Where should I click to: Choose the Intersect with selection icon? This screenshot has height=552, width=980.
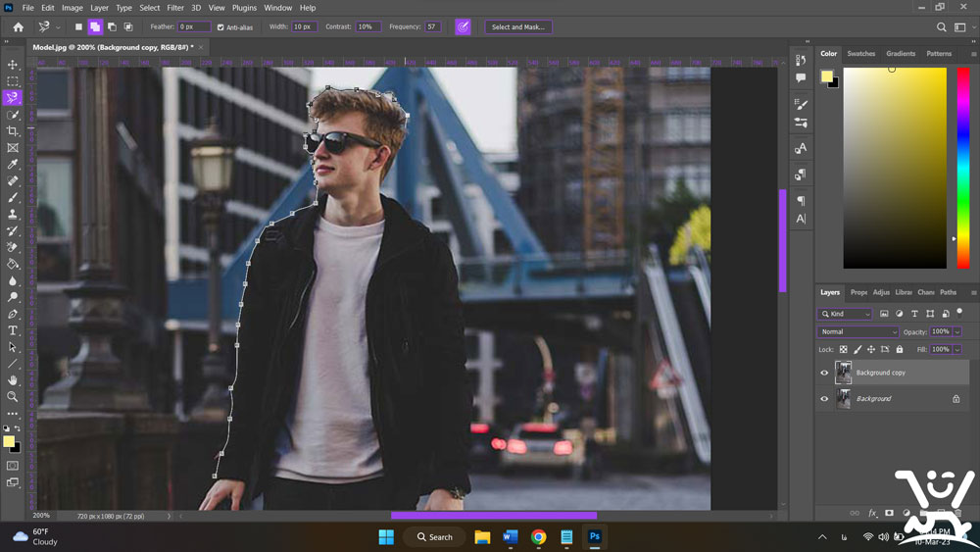pyautogui.click(x=128, y=26)
